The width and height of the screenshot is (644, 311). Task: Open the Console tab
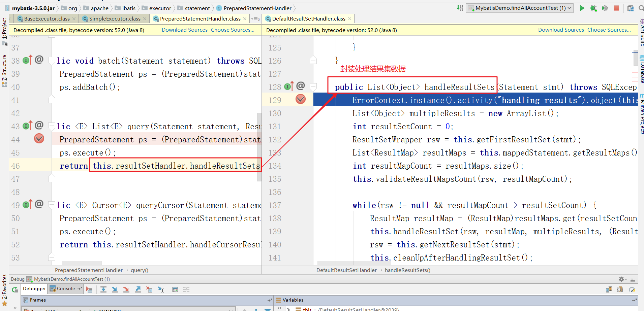coord(66,289)
